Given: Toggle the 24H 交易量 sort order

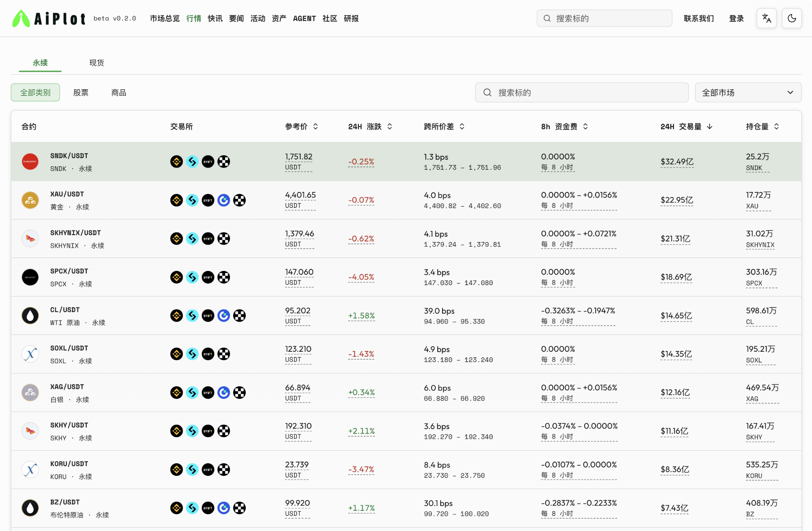Looking at the screenshot, I should 687,127.
